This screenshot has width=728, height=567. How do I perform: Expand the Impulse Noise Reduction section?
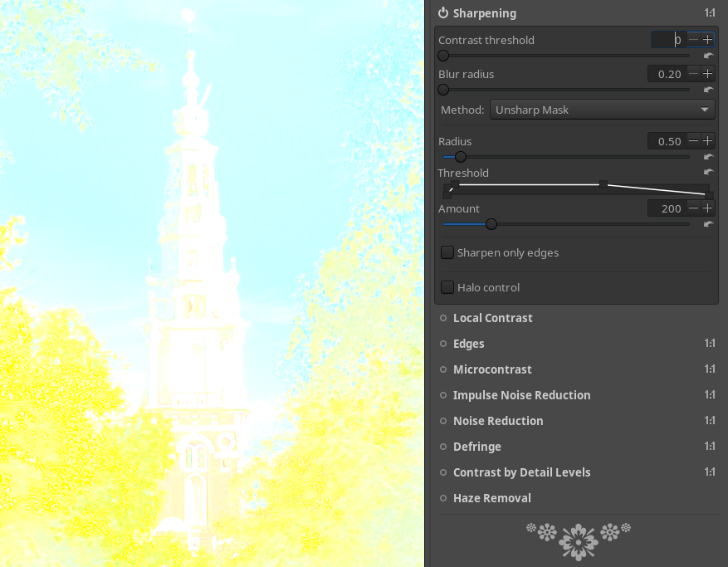point(521,395)
